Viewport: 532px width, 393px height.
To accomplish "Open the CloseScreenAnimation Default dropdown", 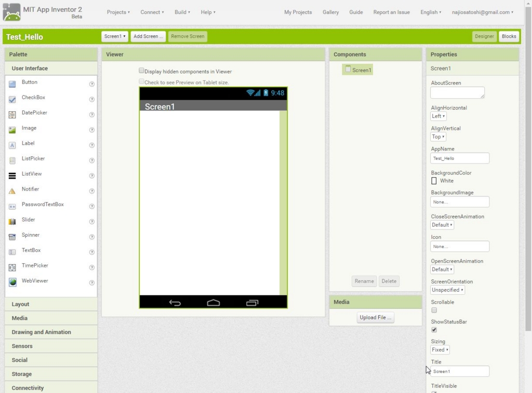I will [442, 225].
